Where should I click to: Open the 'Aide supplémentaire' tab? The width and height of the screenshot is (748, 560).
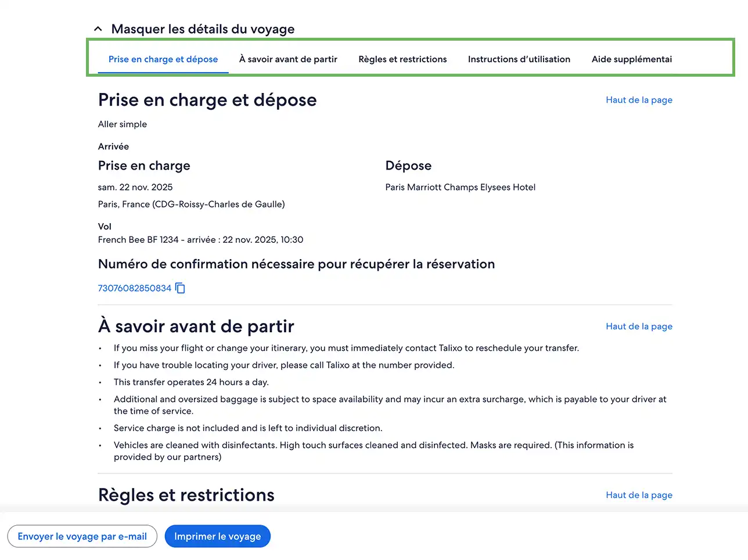point(632,59)
